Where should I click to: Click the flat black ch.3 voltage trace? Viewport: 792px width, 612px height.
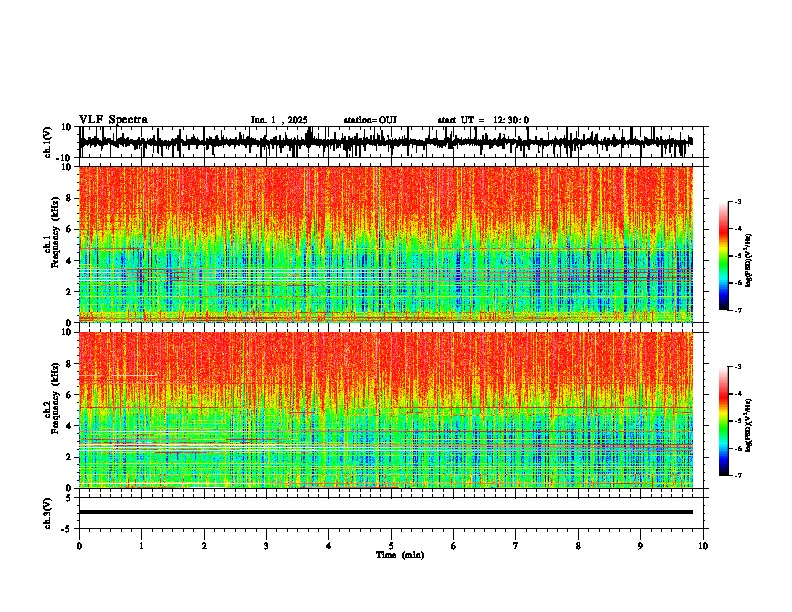click(x=385, y=512)
